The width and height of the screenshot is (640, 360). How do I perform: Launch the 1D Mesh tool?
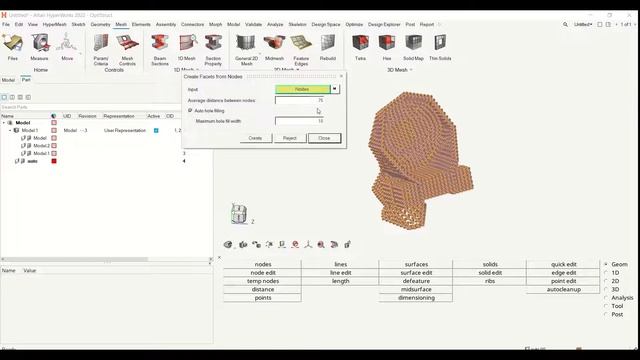point(187,47)
